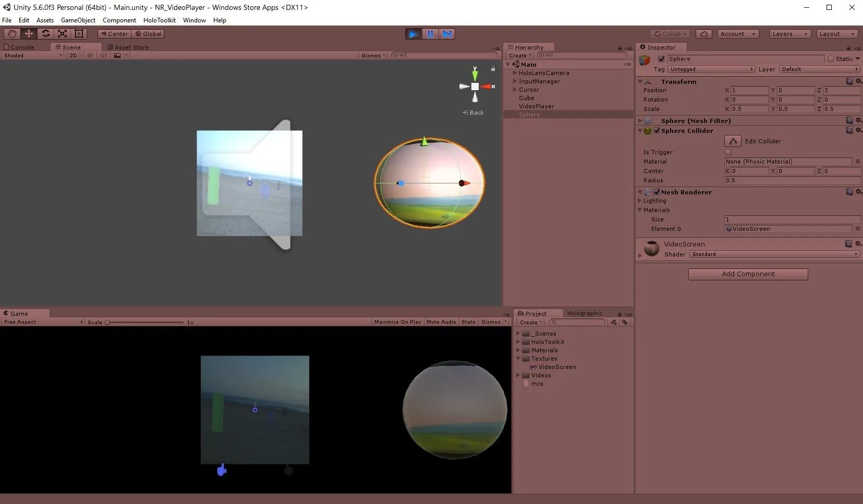Step one frame forward
This screenshot has width=863, height=504.
pyautogui.click(x=447, y=34)
